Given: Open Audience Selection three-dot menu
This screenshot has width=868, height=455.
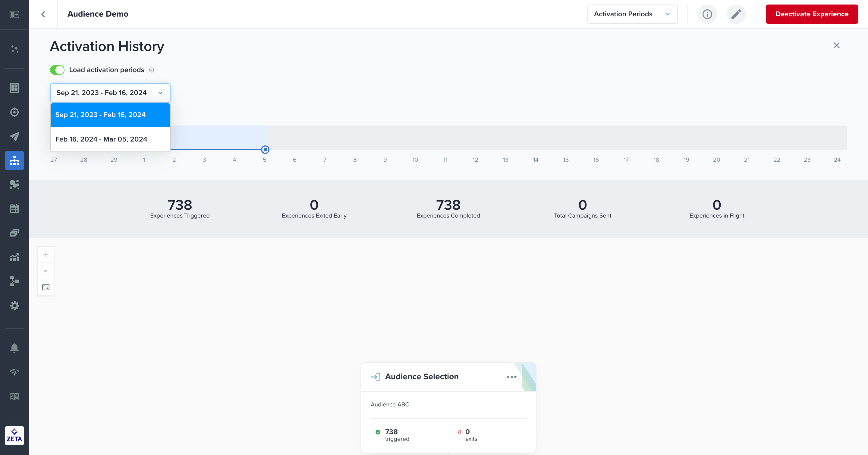Looking at the screenshot, I should pos(511,377).
